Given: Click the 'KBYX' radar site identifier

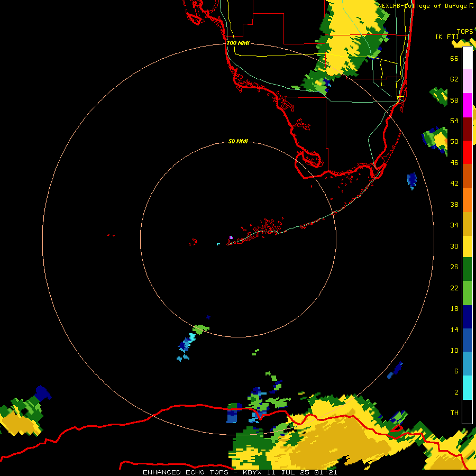Looking at the screenshot, I should [252, 472].
